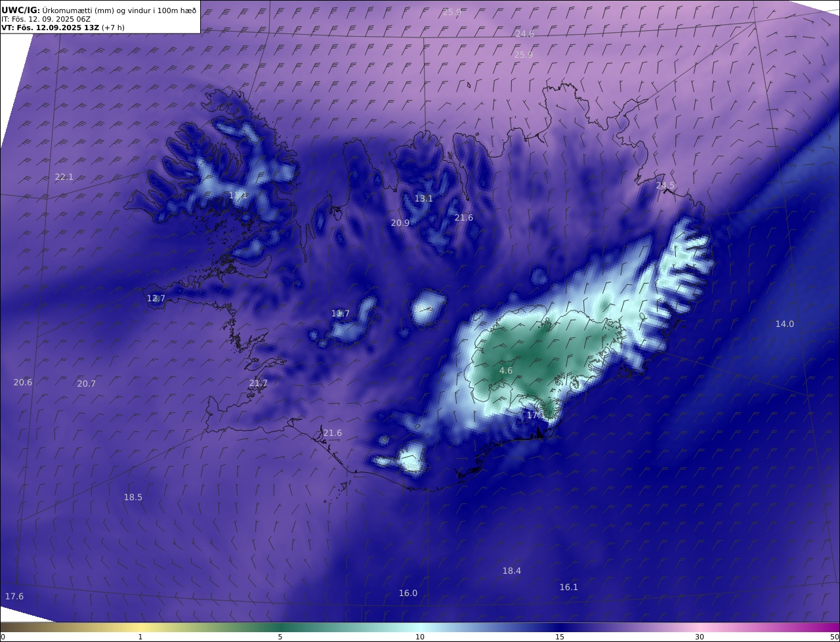This screenshot has width=840, height=642.
Task: Click the 'IT: Fös. 12. 09. 2025 06Z' line
Action: click(x=46, y=19)
